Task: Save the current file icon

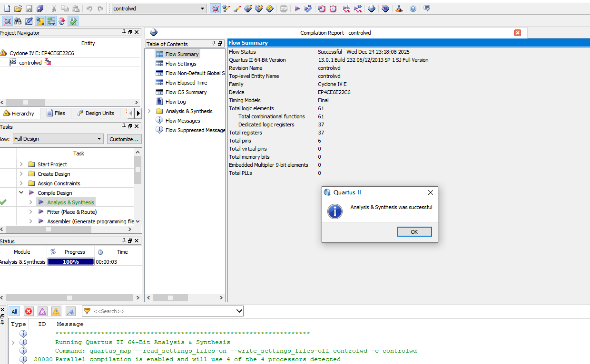Action: pos(29,9)
